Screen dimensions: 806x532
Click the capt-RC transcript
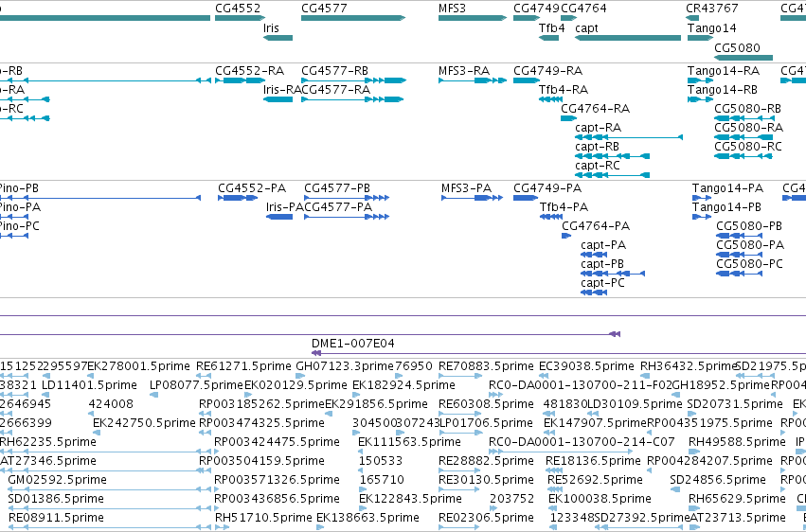pos(612,174)
